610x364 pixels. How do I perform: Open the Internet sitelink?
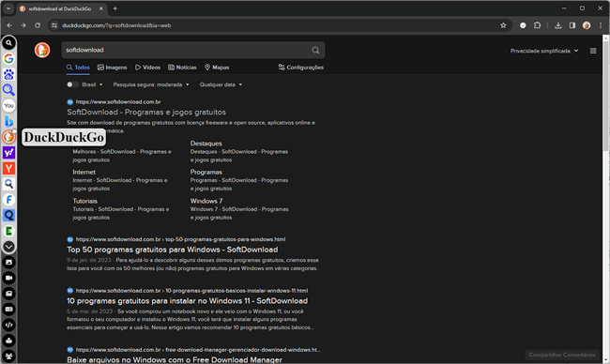point(84,172)
